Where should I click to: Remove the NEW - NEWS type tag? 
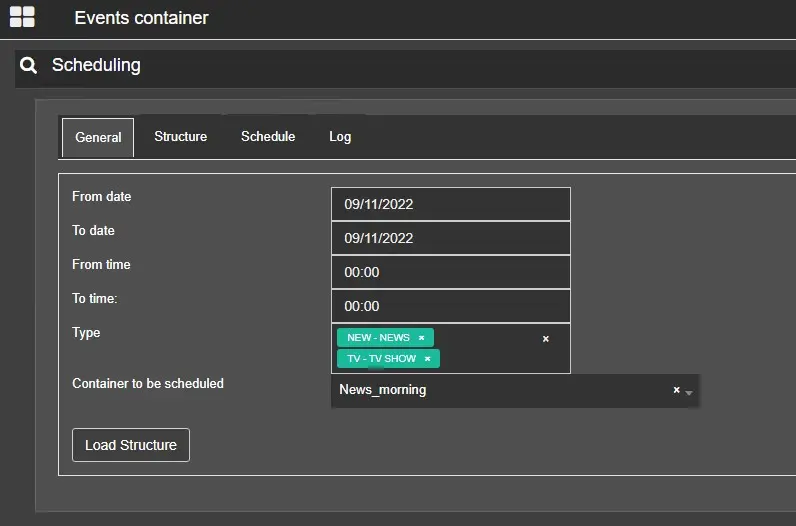tap(421, 338)
